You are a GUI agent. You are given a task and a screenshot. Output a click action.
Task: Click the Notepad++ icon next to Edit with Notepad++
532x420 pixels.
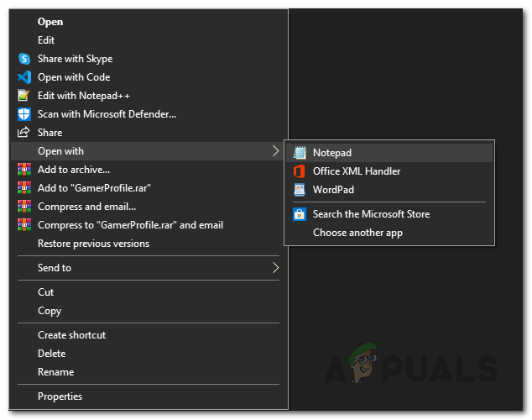click(23, 96)
